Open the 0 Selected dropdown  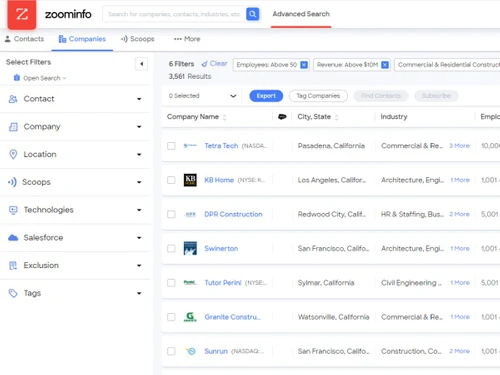[x=202, y=96]
